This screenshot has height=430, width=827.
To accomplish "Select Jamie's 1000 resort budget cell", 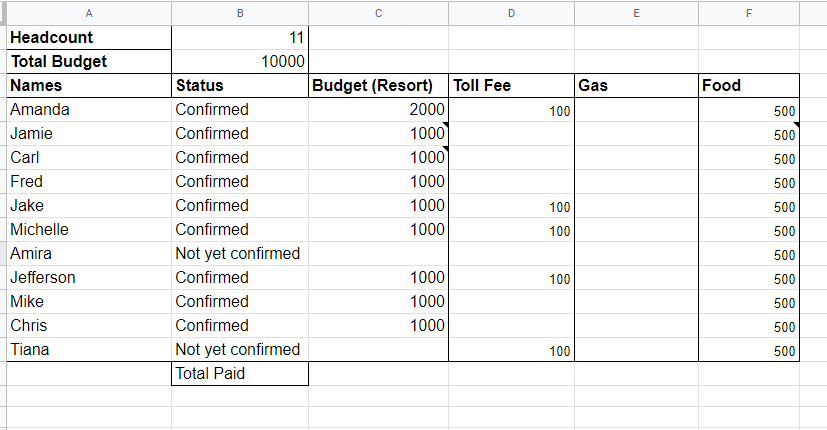I will tap(379, 133).
